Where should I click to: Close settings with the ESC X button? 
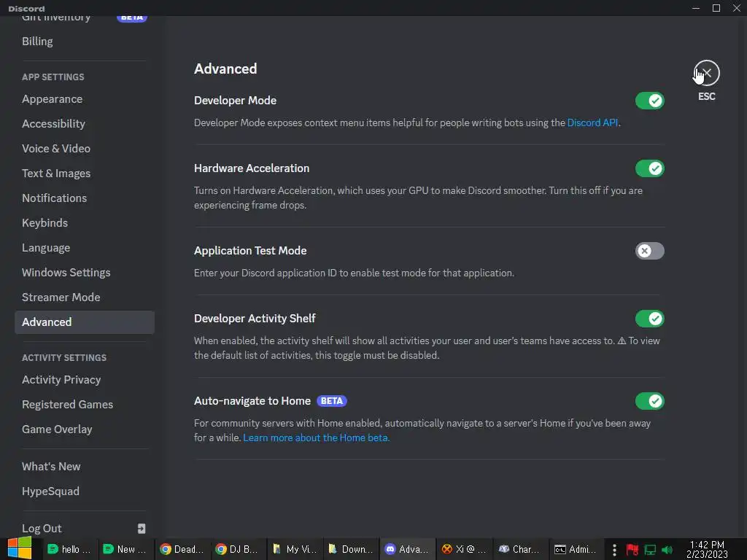pyautogui.click(x=706, y=73)
